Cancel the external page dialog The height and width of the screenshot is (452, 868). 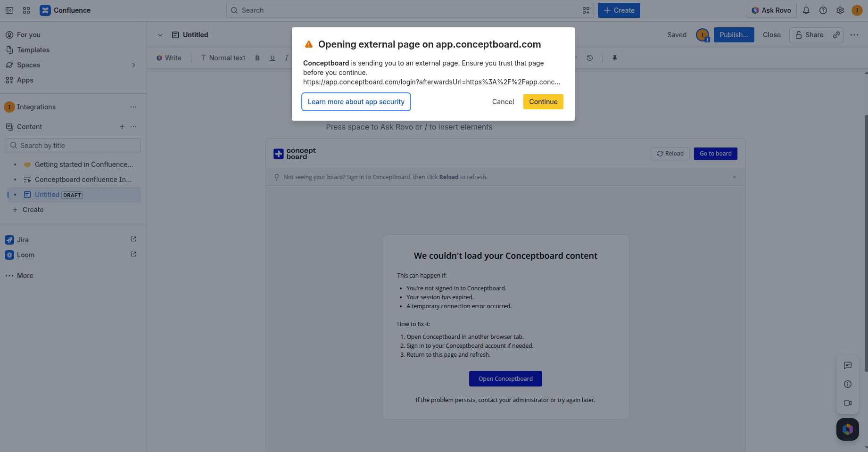point(503,102)
